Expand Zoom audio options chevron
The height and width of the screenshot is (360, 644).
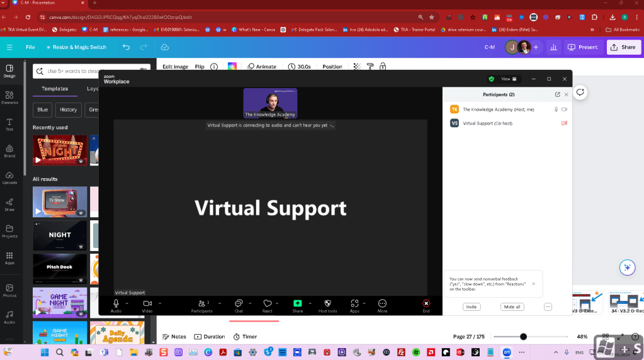127,303
